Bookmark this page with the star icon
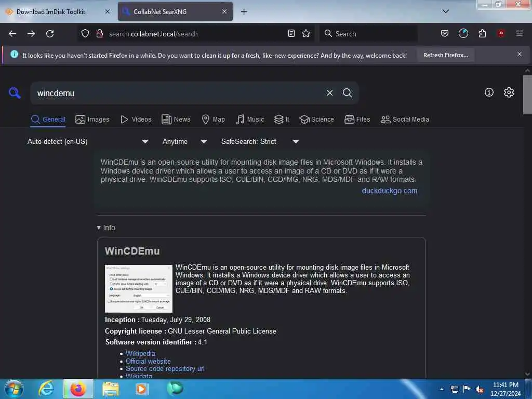532x399 pixels. pyautogui.click(x=306, y=33)
